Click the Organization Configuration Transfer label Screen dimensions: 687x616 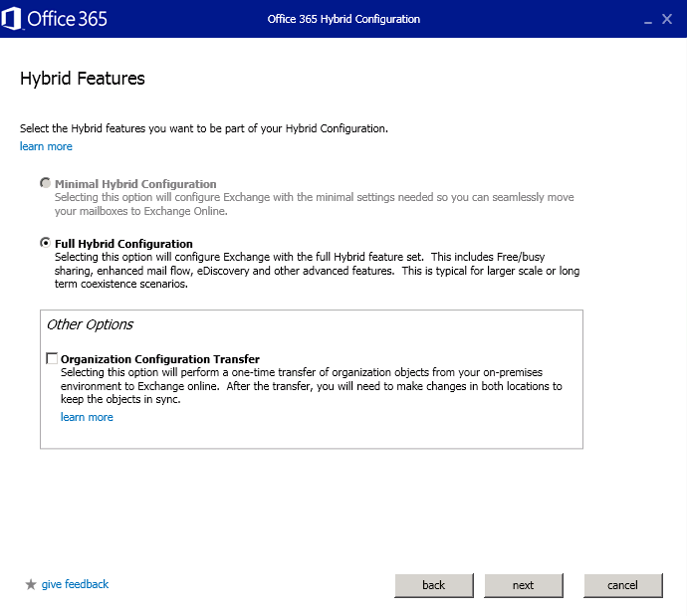tap(160, 359)
